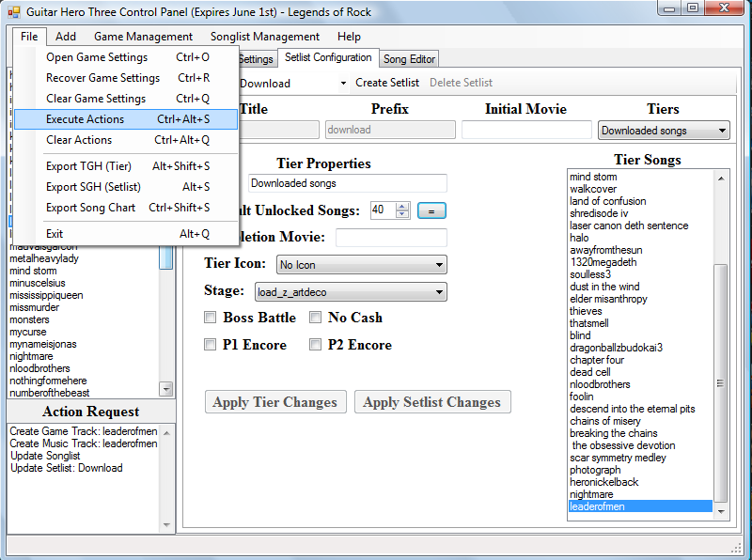Click Create Setlist button
752x560 pixels.
click(x=387, y=83)
